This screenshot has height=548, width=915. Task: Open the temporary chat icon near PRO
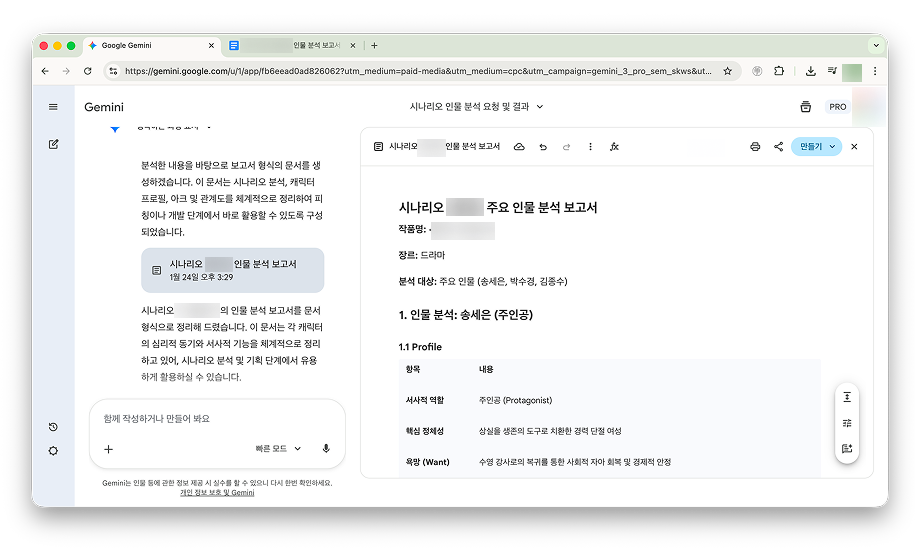coord(805,106)
